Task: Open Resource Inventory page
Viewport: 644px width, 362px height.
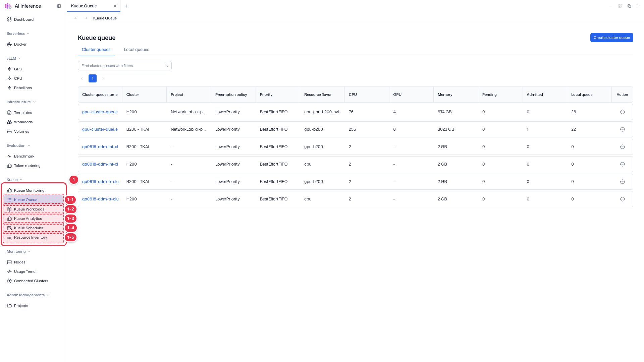Action: pyautogui.click(x=27, y=237)
